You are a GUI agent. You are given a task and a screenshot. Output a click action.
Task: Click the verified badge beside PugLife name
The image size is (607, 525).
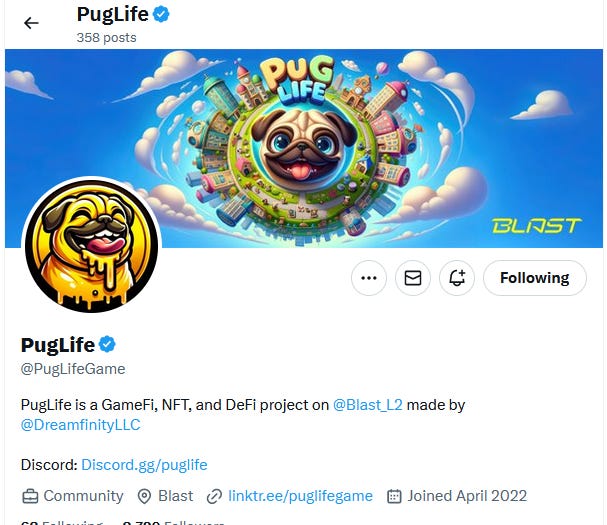click(107, 344)
